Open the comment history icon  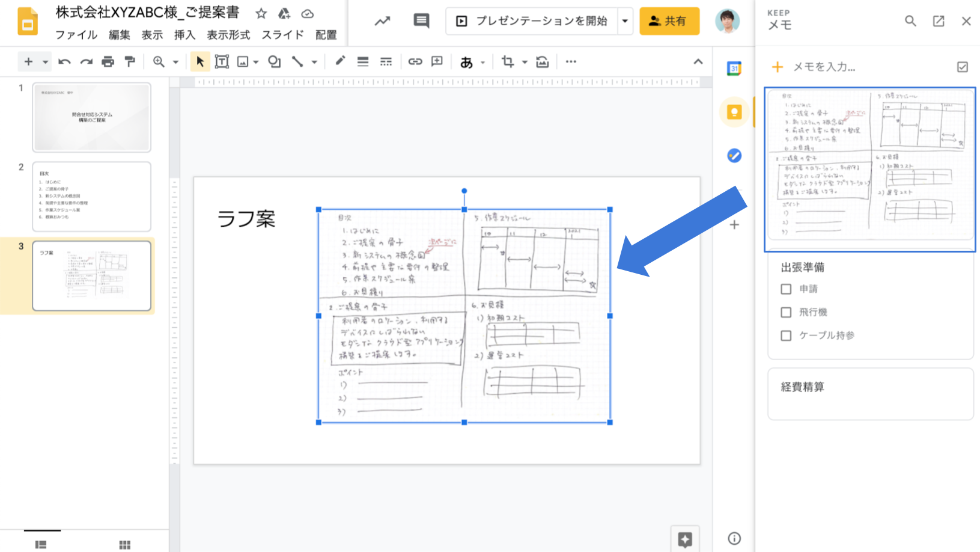421,21
